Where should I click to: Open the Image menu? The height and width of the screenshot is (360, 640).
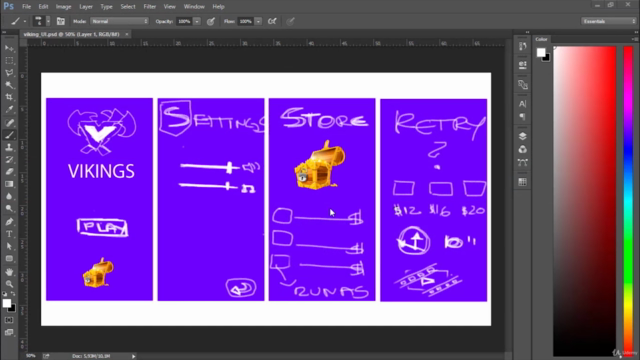[x=63, y=7]
